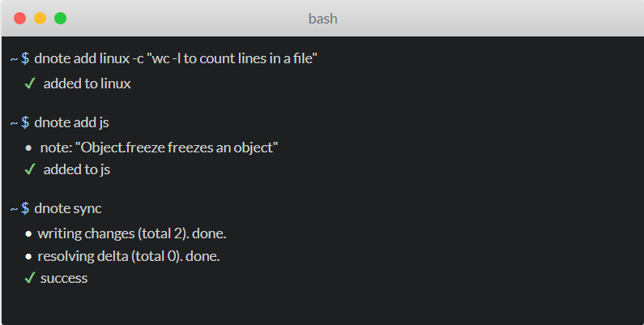Screen dimensions: 644x325
Task: Click the green maximize window button
Action: pos(61,18)
